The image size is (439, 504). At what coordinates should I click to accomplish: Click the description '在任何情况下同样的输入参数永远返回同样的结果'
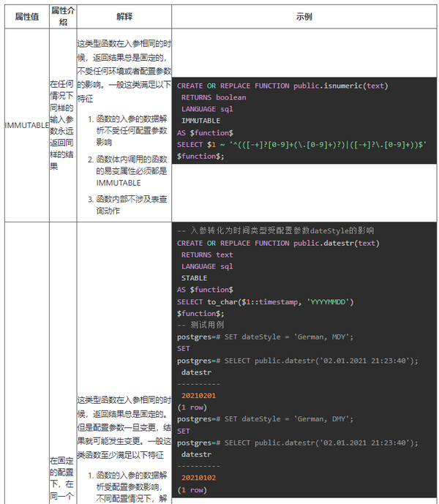pyautogui.click(x=61, y=125)
